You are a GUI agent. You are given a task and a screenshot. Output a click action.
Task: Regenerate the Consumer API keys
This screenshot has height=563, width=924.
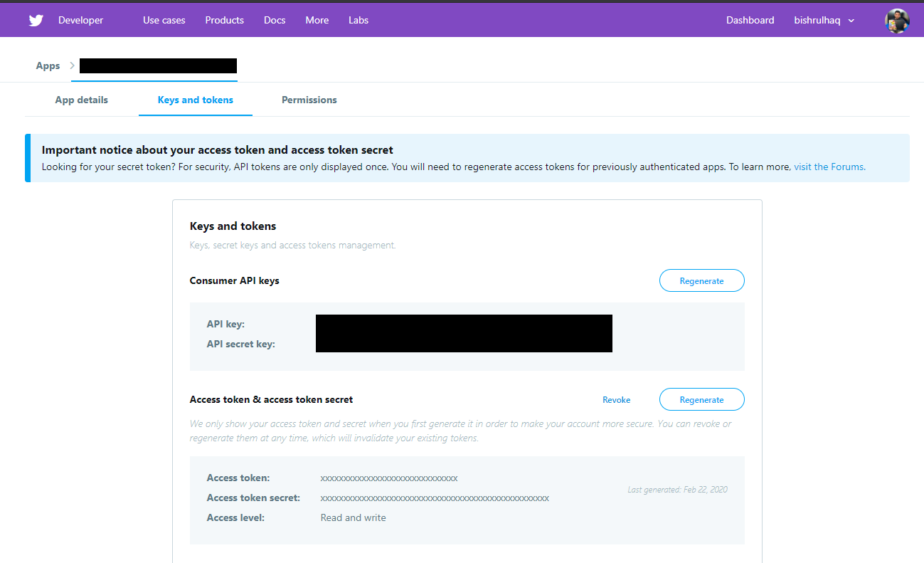coord(701,280)
